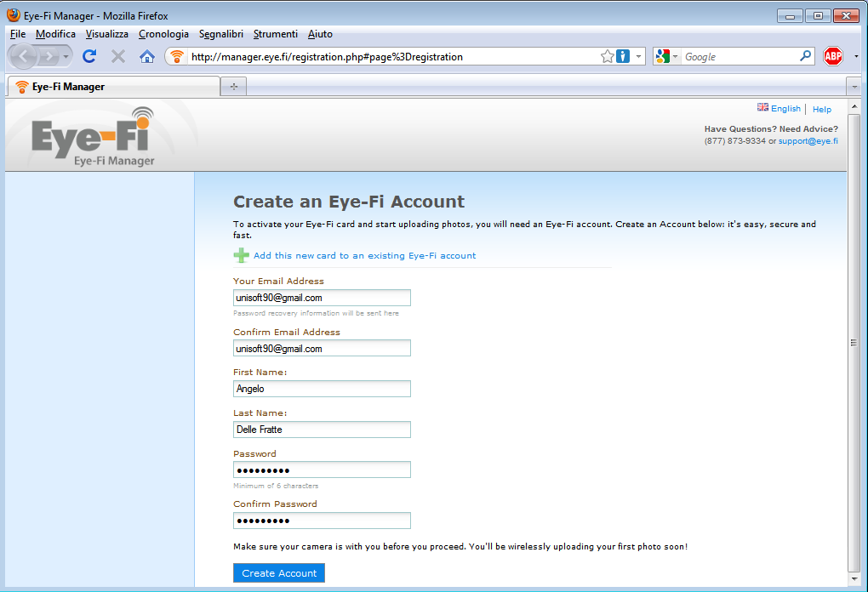Viewport: 868px width, 592px height.
Task: Maximize the Firefox window
Action: 818,16
